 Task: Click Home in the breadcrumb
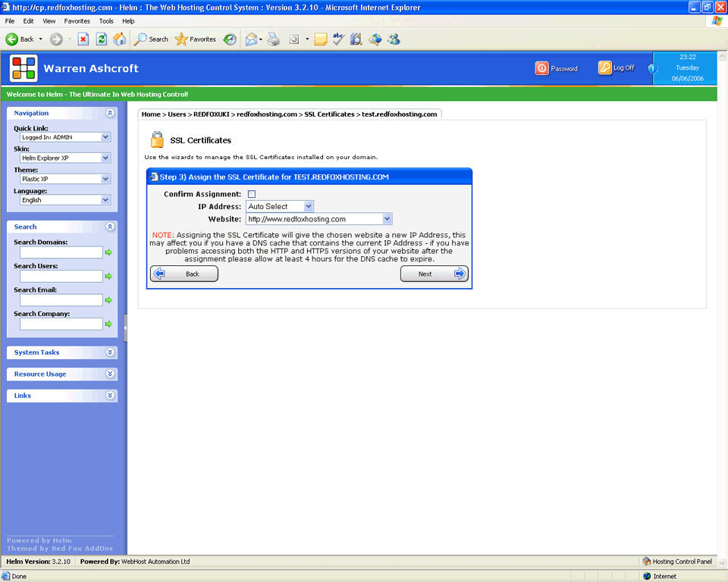click(151, 114)
